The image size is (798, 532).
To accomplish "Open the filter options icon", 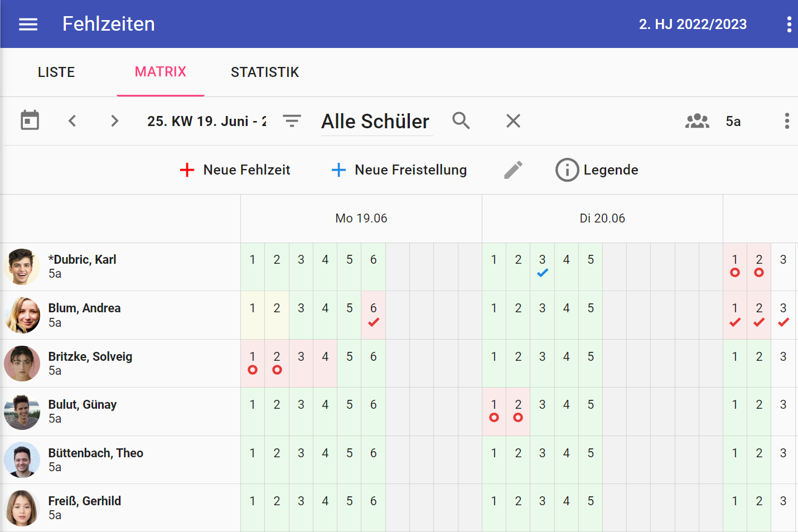I will point(292,120).
